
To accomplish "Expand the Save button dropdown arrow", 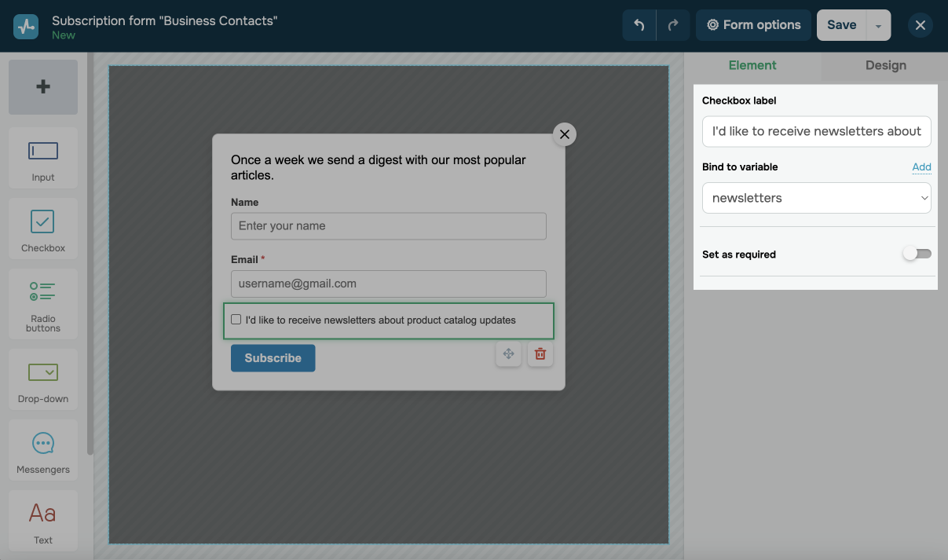I will 878,26.
